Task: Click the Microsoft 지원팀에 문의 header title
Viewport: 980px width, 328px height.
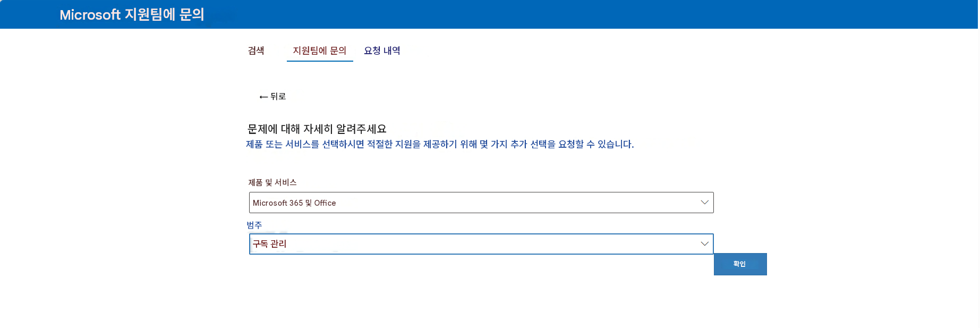Action: click(132, 14)
